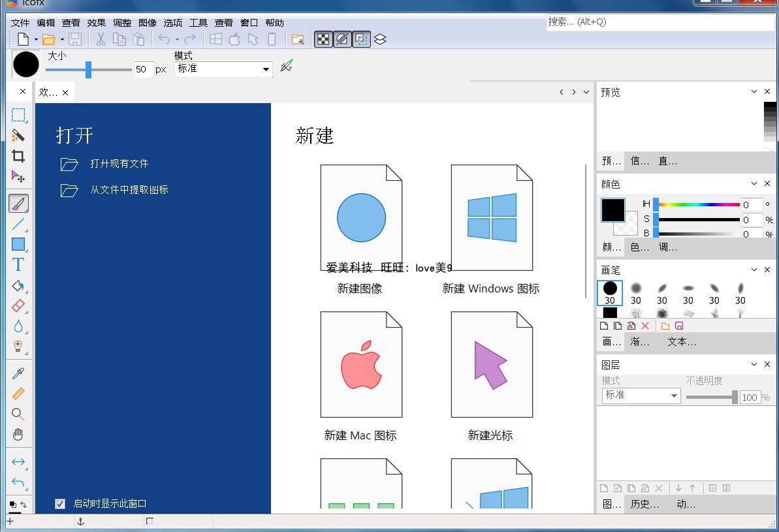Adjust the brush 大小 slider

pyautogui.click(x=88, y=70)
